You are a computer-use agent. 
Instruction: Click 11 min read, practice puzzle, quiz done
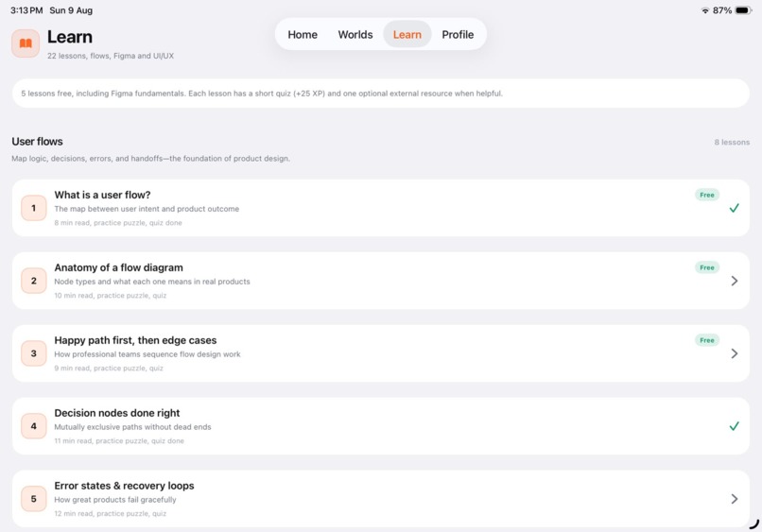pyautogui.click(x=119, y=441)
